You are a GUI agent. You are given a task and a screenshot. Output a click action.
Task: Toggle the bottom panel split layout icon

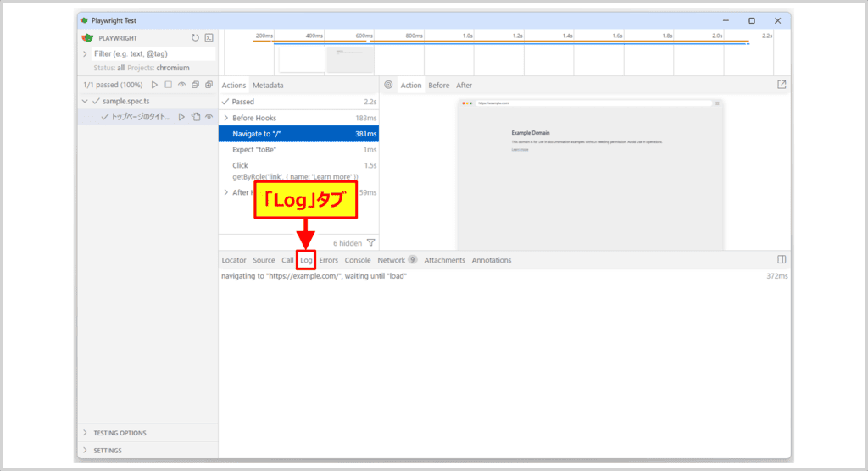782,260
